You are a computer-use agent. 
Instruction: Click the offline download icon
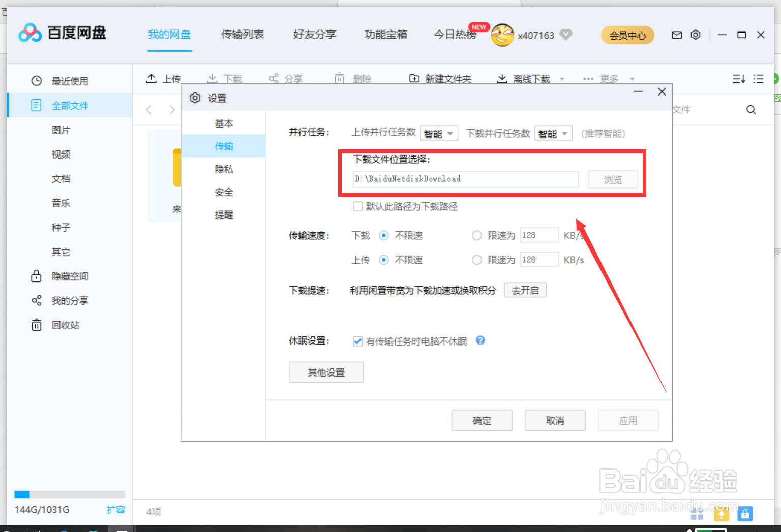click(502, 78)
